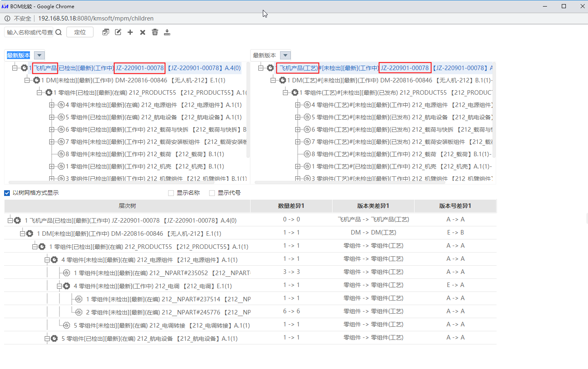The width and height of the screenshot is (588, 369).
Task: Collapse the 212_电调 node in grid
Action: (x=59, y=286)
